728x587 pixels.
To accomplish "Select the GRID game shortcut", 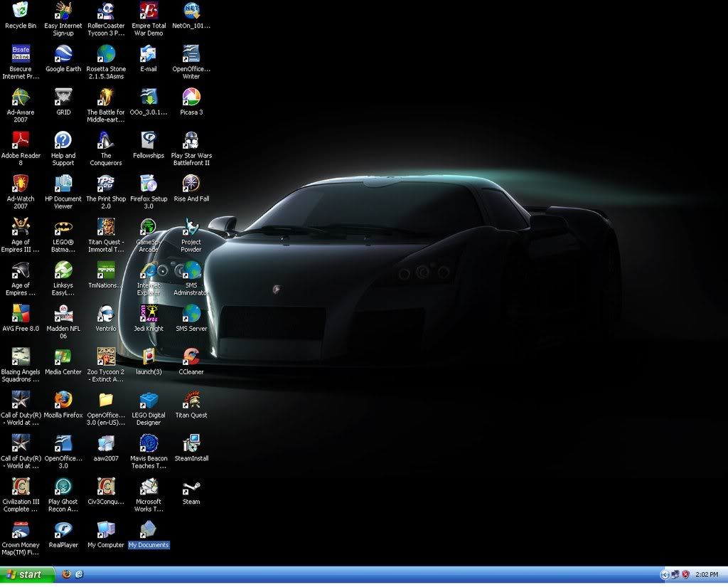I will pos(63,97).
